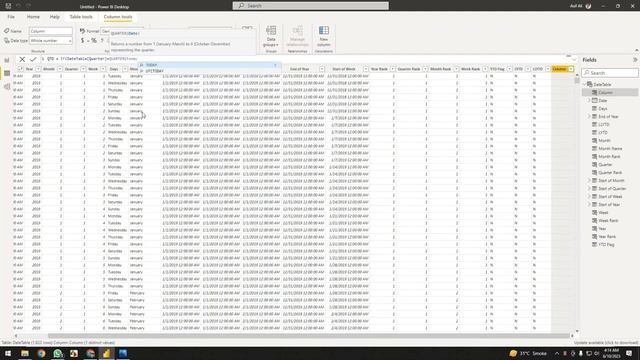Expand the End of Year field

point(589,116)
